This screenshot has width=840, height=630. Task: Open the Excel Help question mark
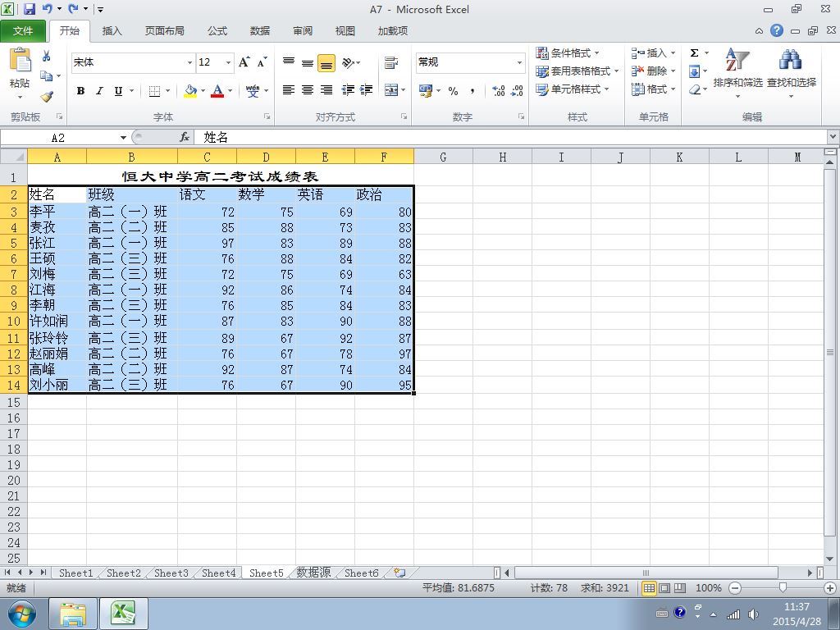(x=777, y=30)
